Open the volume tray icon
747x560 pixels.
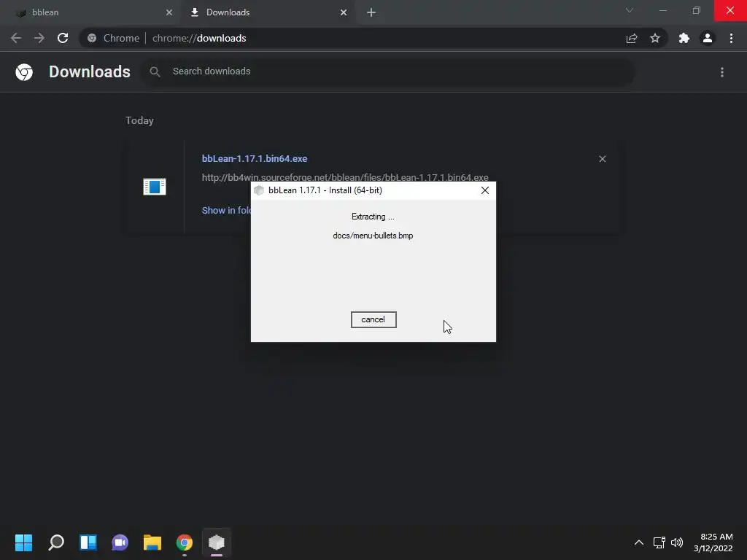click(x=677, y=542)
